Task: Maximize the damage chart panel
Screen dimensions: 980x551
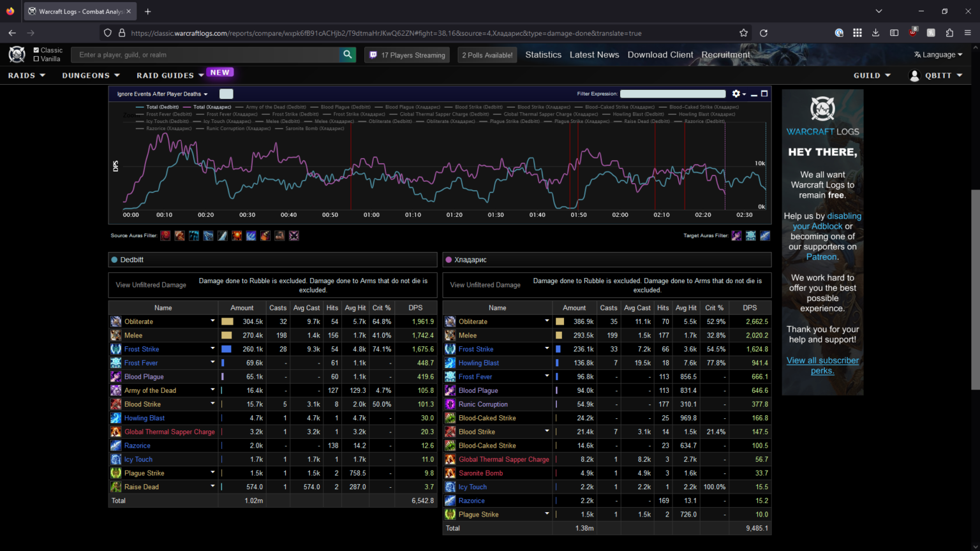Action: coord(764,94)
